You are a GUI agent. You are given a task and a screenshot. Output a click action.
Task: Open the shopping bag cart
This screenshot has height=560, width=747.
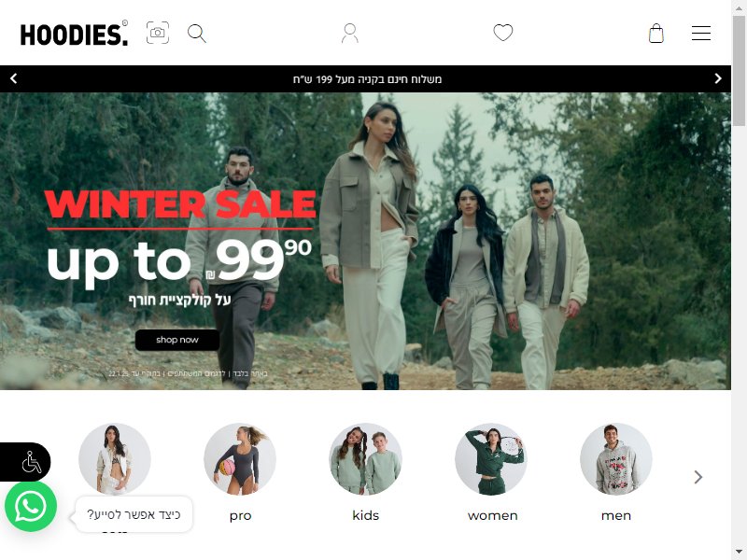point(656,34)
